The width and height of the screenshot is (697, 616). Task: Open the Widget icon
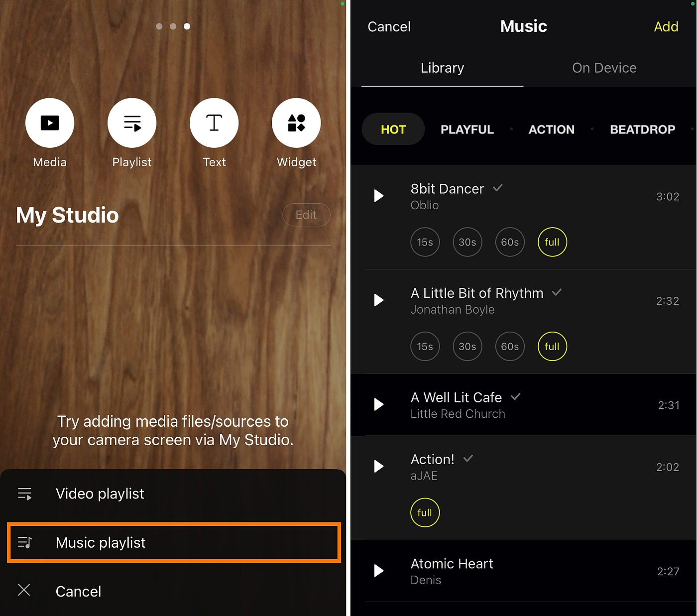(296, 123)
